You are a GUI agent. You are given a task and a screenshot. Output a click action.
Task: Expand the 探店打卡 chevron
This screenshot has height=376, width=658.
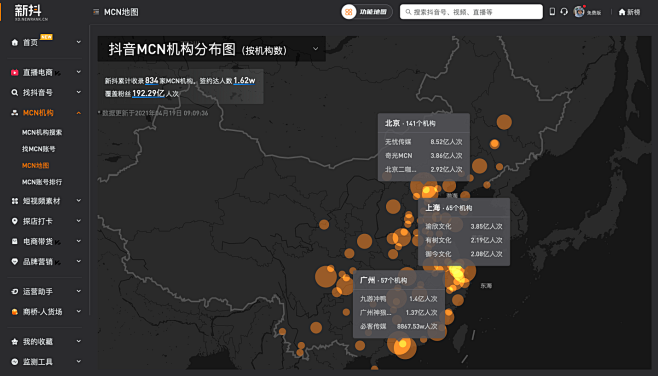[78, 221]
